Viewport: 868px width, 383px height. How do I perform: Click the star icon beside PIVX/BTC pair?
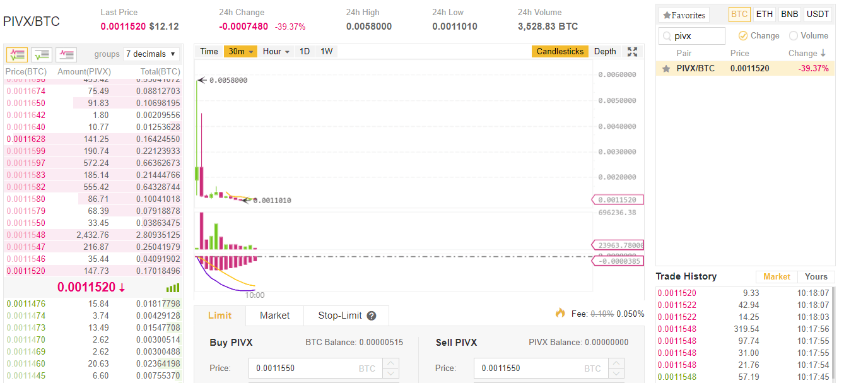coord(666,68)
